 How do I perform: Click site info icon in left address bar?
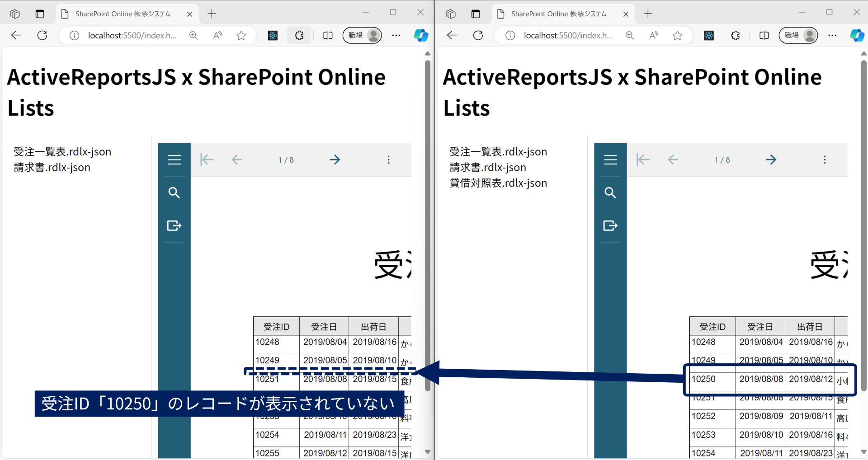(x=74, y=35)
